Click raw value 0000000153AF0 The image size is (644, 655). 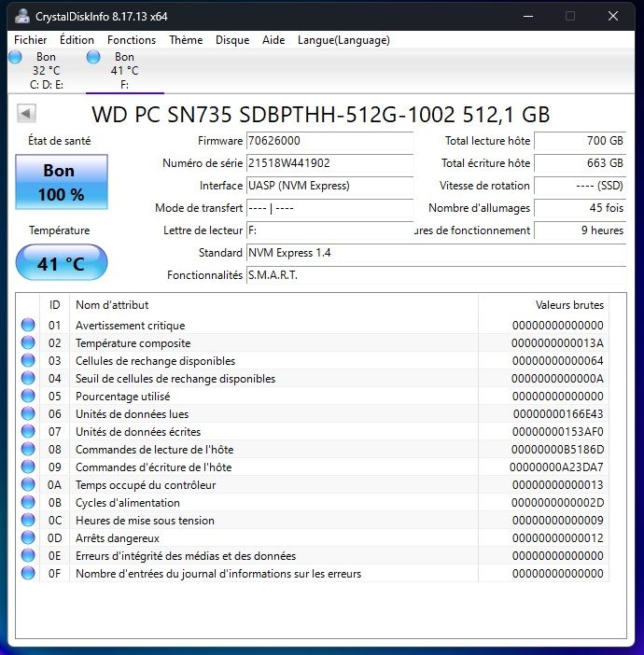pos(557,432)
